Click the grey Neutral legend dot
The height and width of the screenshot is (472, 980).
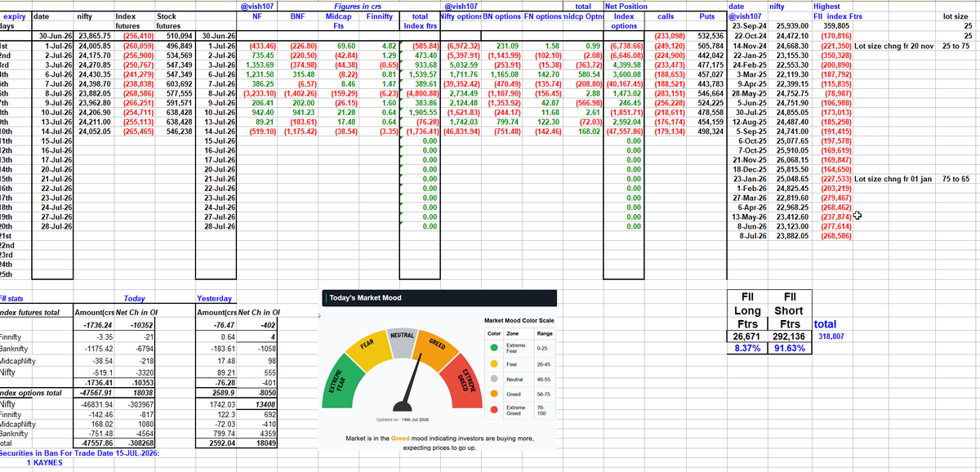494,379
